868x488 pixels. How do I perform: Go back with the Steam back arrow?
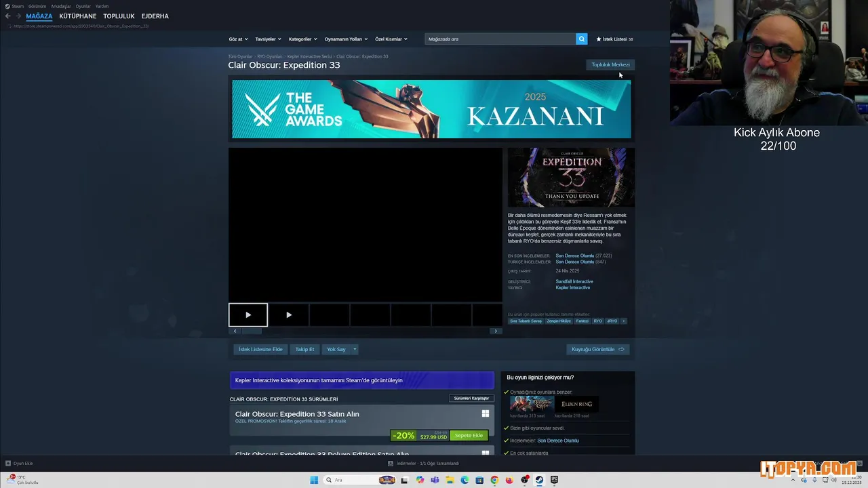7,16
